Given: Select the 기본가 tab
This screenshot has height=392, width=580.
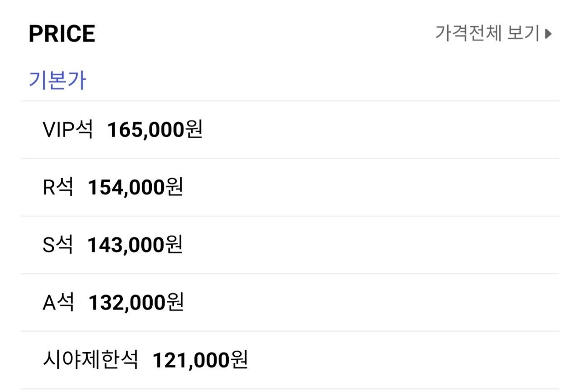Looking at the screenshot, I should click(57, 80).
